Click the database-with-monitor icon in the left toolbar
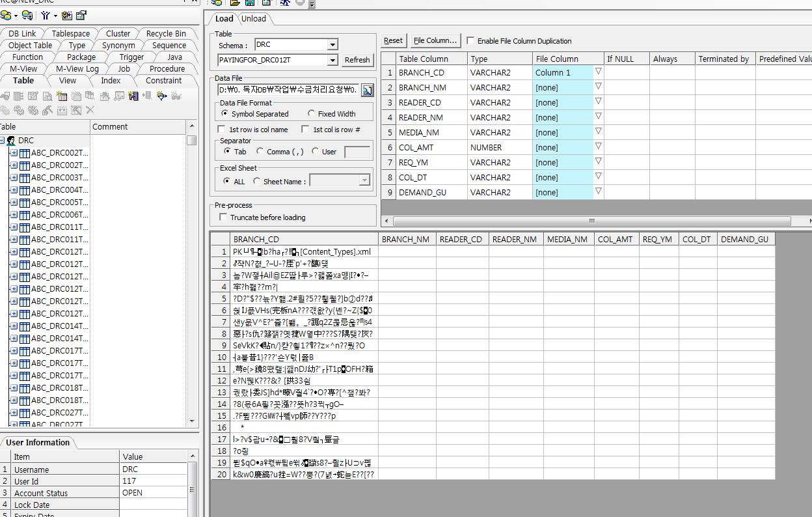812x517 pixels. (27, 15)
